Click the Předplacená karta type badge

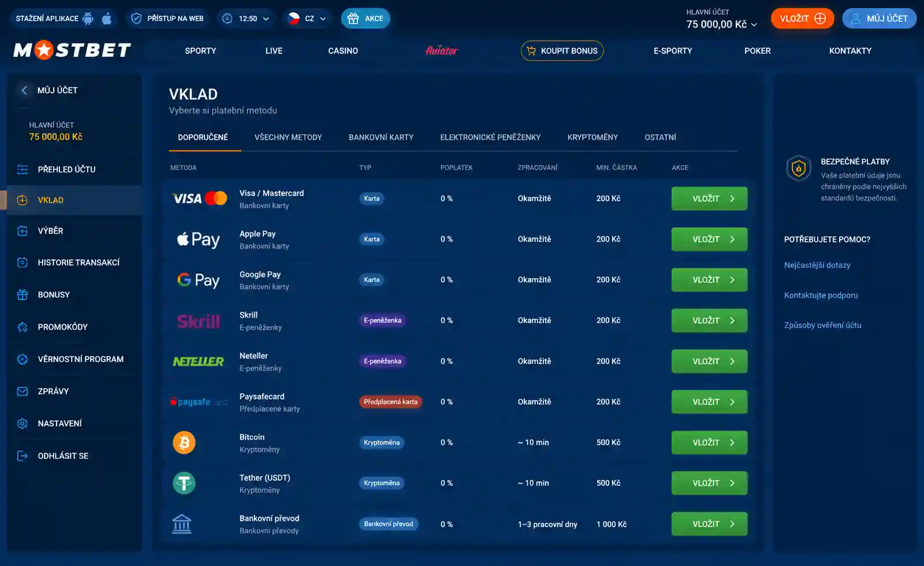click(x=390, y=402)
